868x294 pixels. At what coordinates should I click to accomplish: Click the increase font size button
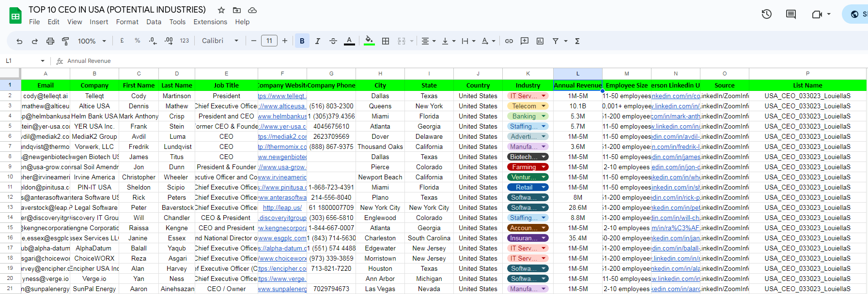click(x=285, y=41)
